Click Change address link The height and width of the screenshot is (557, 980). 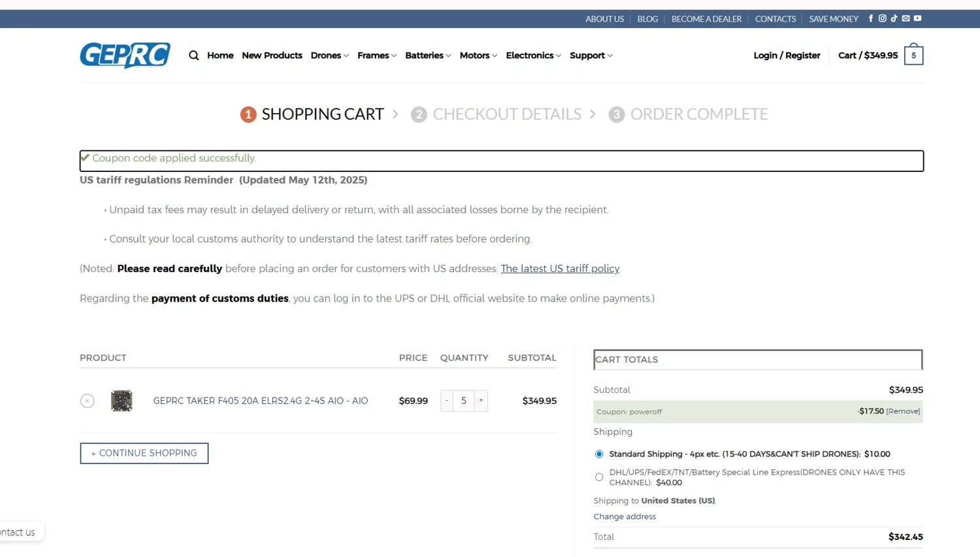coord(625,516)
